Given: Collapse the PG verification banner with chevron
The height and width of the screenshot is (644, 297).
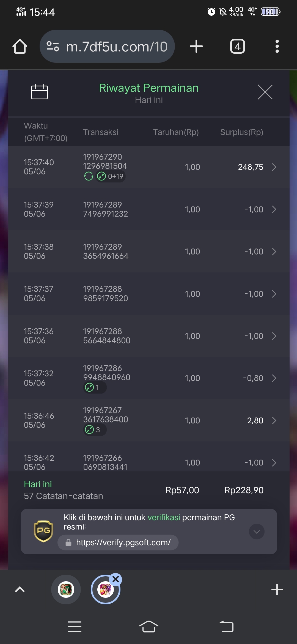Looking at the screenshot, I should click(x=257, y=531).
